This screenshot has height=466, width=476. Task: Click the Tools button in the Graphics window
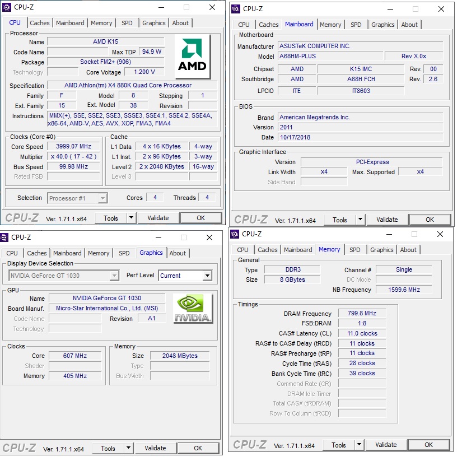108,448
